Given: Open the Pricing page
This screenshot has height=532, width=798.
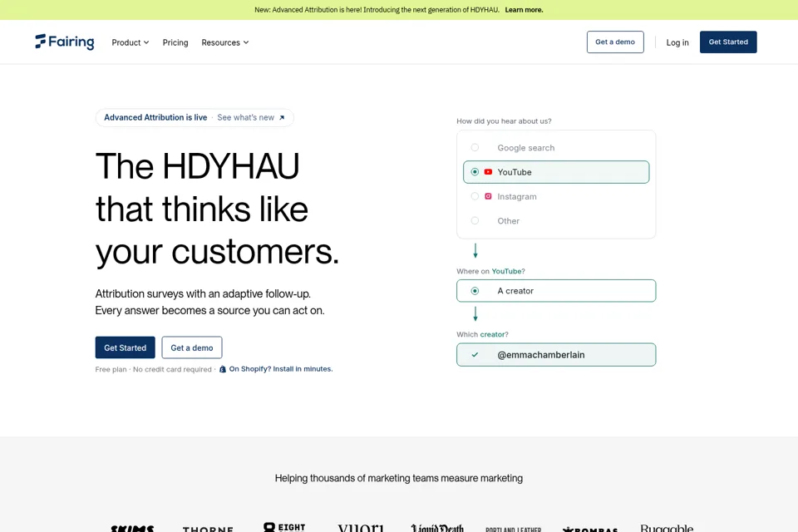Looking at the screenshot, I should [175, 42].
